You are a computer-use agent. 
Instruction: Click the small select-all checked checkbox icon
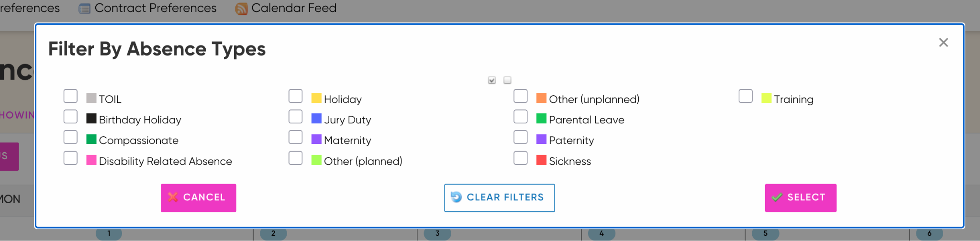[492, 80]
